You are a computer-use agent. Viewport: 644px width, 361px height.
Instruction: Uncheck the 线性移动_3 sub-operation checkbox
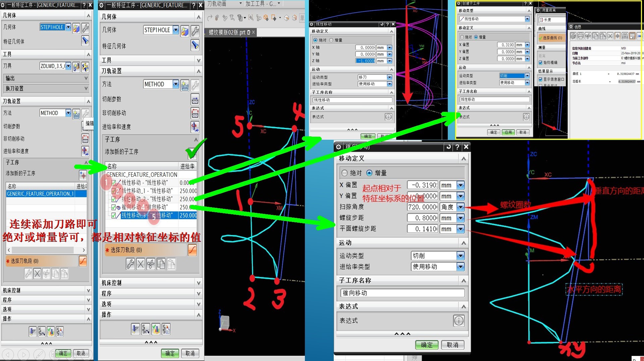(x=114, y=215)
